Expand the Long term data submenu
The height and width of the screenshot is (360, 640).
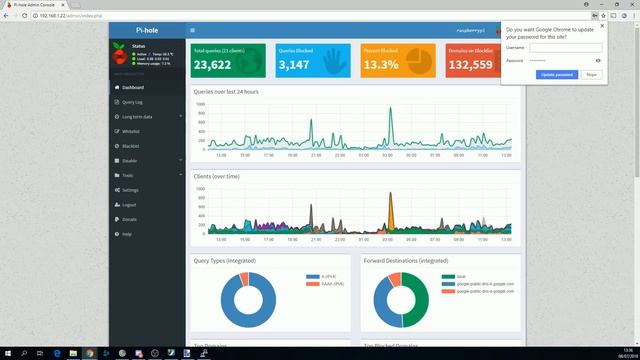point(147,117)
